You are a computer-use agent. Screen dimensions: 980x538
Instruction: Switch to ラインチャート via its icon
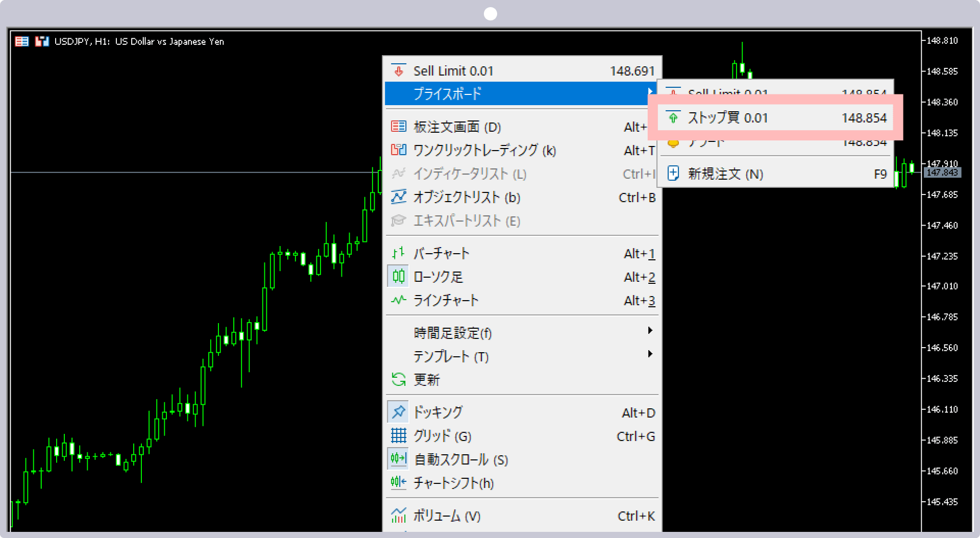point(398,300)
